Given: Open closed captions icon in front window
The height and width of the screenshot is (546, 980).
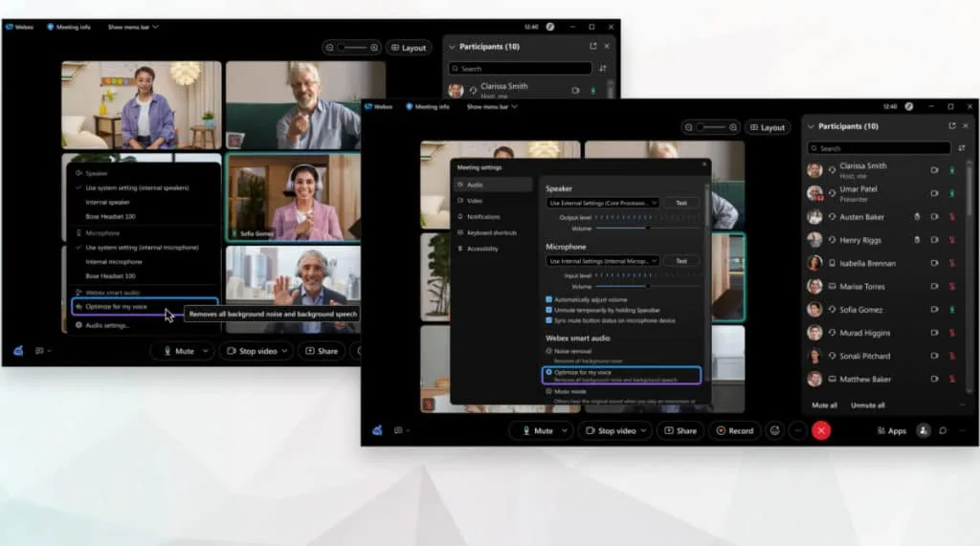Looking at the screenshot, I should 398,430.
